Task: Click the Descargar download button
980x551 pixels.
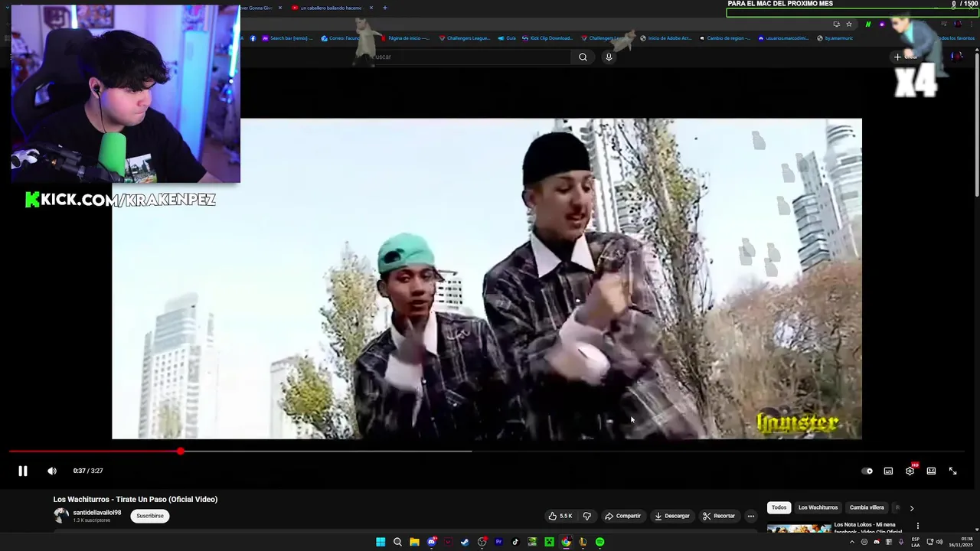Action: click(x=671, y=516)
